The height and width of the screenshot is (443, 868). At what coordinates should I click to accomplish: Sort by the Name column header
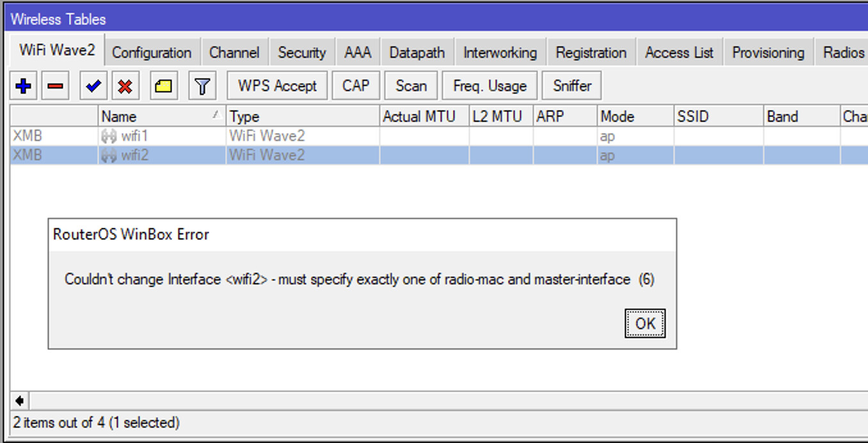(154, 117)
